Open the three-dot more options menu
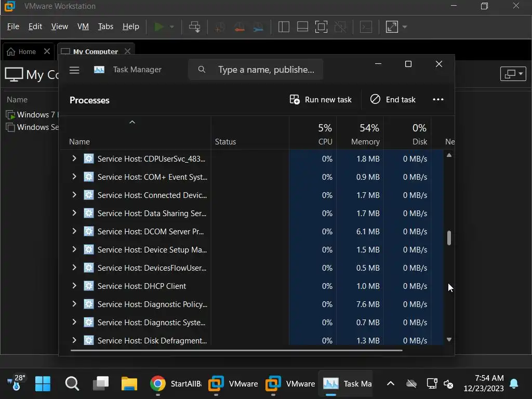The image size is (532, 399). [x=438, y=99]
